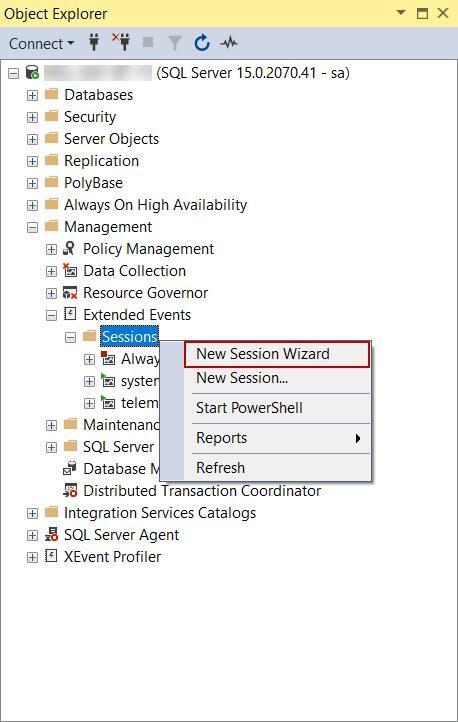Select Distributed Transaction Coordinator node
The height and width of the screenshot is (722, 458).
tap(202, 491)
